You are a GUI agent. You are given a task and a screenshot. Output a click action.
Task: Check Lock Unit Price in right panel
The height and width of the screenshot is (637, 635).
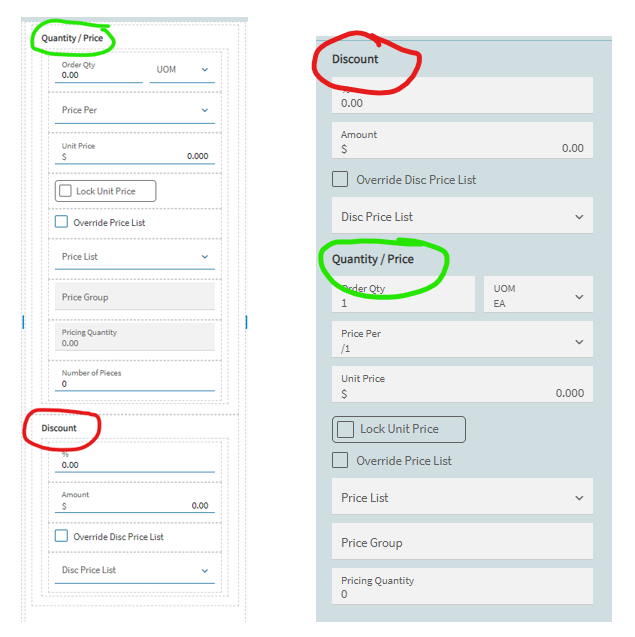point(345,429)
